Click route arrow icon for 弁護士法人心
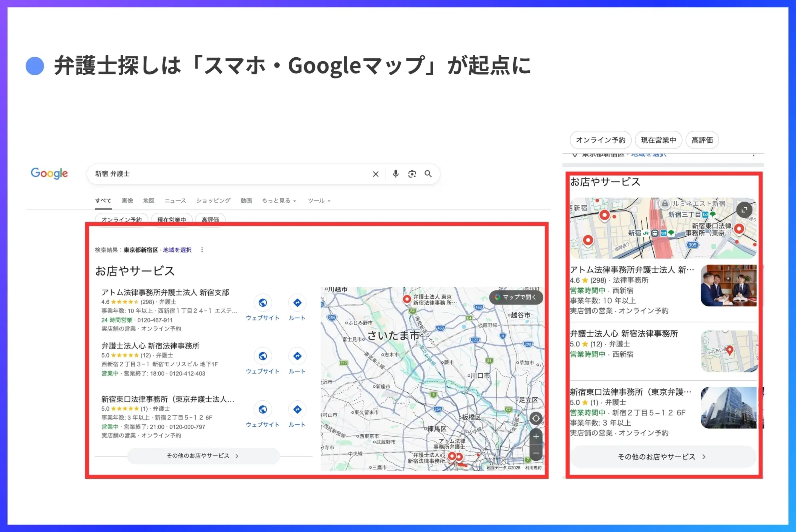The width and height of the screenshot is (796, 532). pos(297,356)
